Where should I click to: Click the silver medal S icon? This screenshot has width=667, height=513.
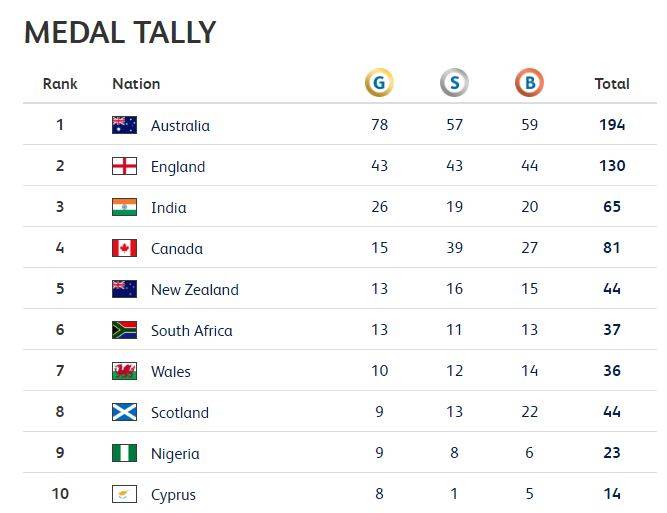[454, 83]
